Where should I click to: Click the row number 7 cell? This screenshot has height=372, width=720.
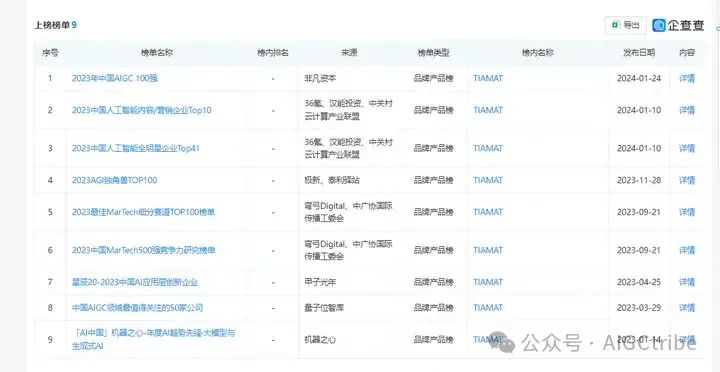click(x=50, y=282)
